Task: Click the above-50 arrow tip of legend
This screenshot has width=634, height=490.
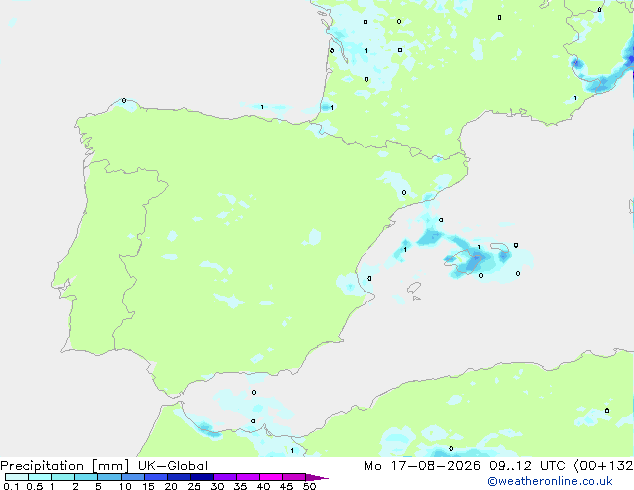Action: point(317,477)
